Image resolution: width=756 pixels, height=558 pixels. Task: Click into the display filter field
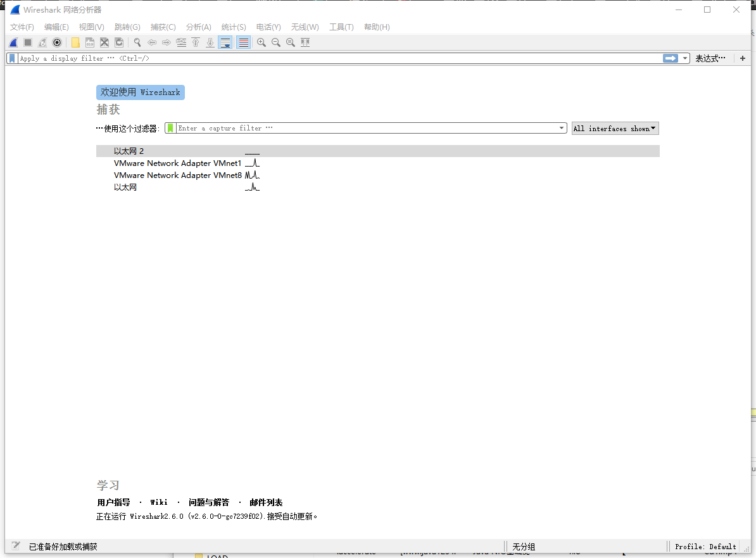[340, 58]
